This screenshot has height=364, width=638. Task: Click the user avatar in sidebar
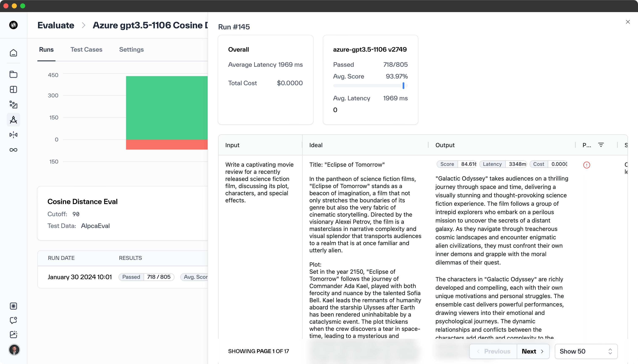(x=14, y=350)
